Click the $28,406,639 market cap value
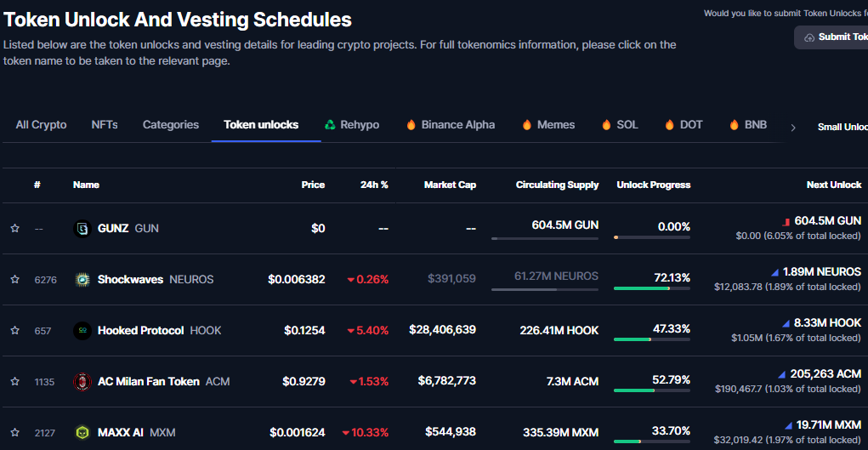The image size is (868, 450). point(442,330)
